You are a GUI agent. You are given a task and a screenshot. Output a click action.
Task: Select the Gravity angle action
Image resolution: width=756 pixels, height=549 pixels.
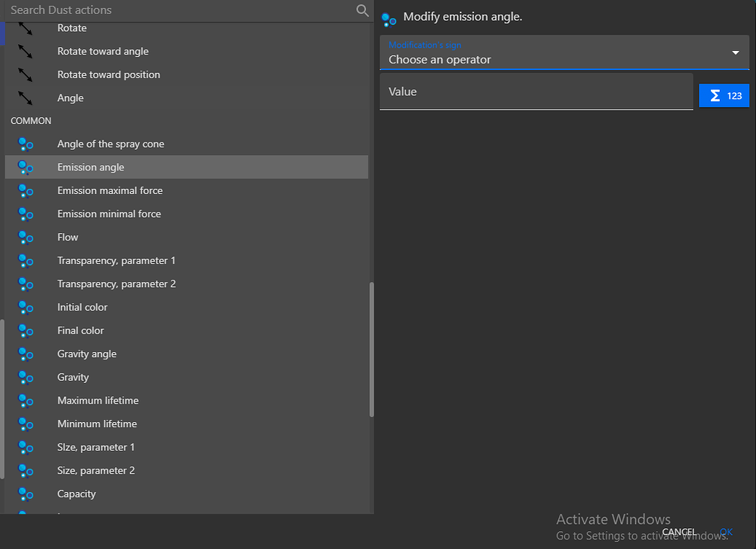[x=187, y=353]
